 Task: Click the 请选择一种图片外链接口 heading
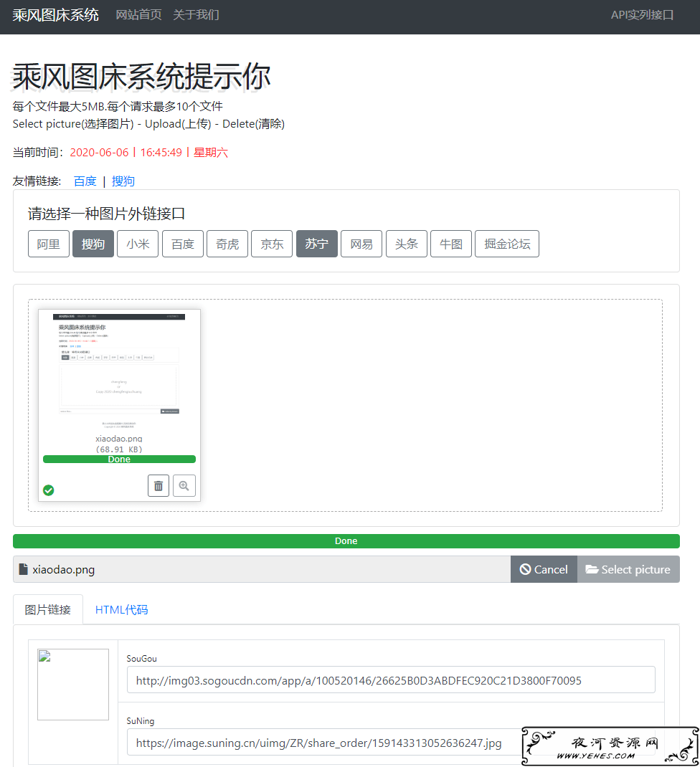coord(106,214)
